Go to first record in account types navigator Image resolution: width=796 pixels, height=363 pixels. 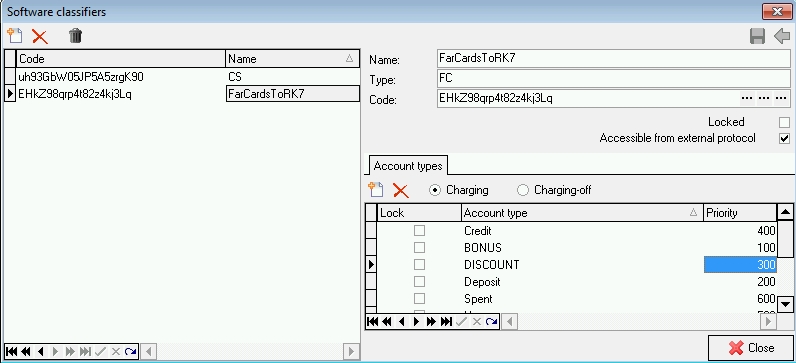click(x=372, y=321)
